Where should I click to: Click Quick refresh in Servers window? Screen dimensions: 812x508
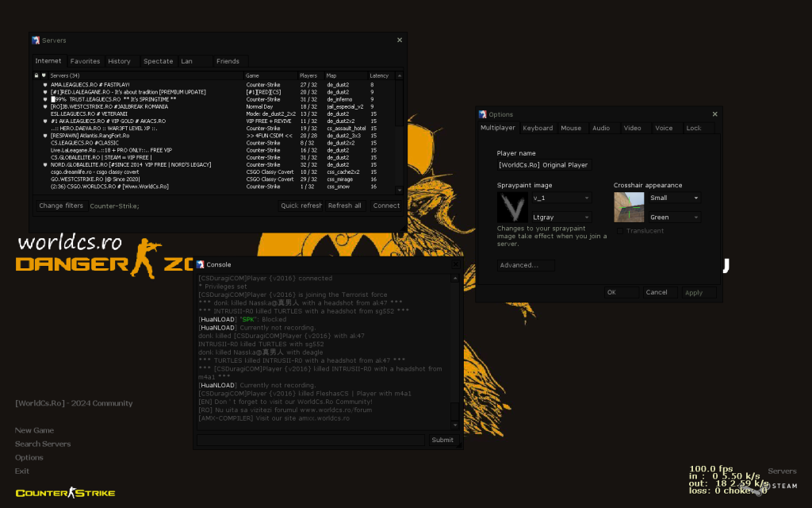tap(300, 206)
